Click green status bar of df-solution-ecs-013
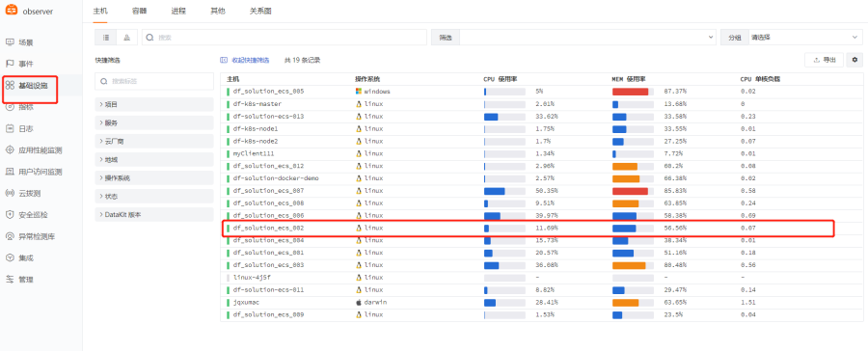The image size is (868, 351). [x=228, y=117]
